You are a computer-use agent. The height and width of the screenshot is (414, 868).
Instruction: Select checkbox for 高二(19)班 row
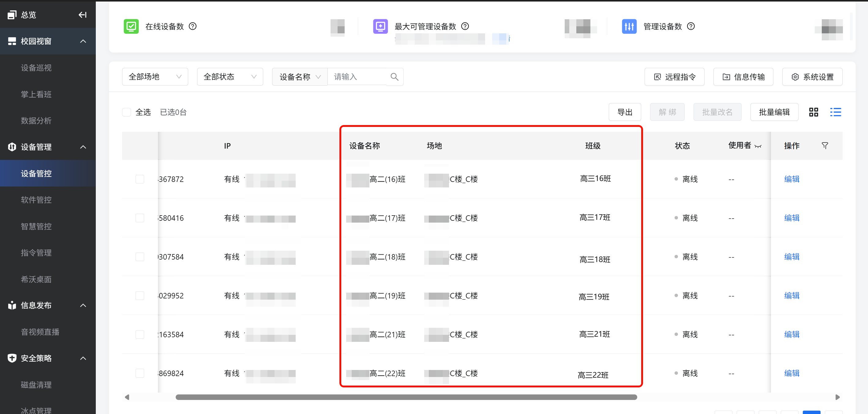140,296
